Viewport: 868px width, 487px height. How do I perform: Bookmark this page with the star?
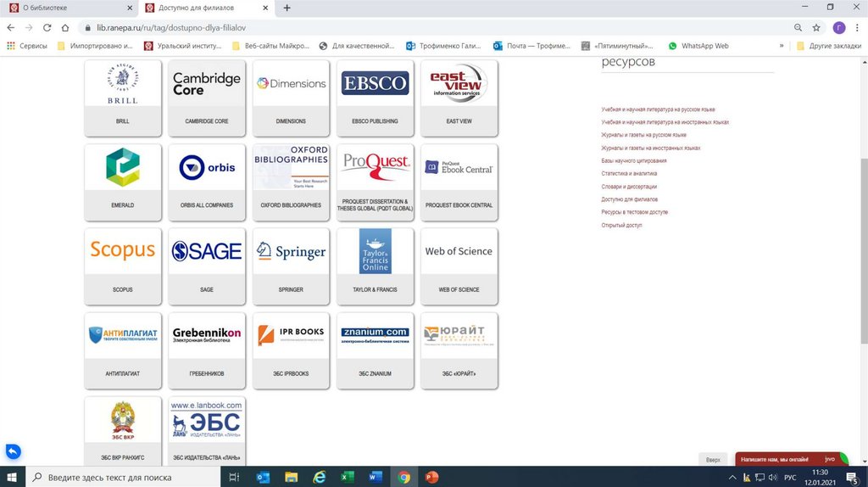point(816,28)
